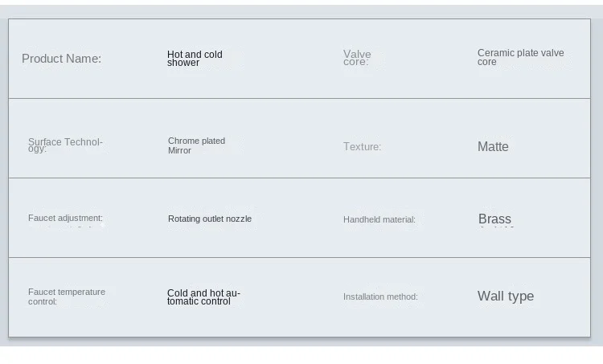Click the "Installation method:" label

[380, 297]
